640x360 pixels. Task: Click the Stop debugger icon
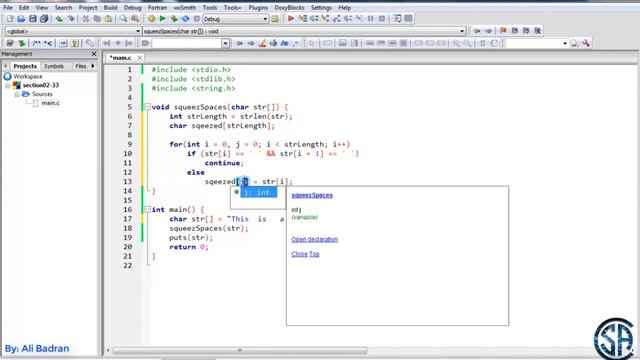click(x=382, y=19)
